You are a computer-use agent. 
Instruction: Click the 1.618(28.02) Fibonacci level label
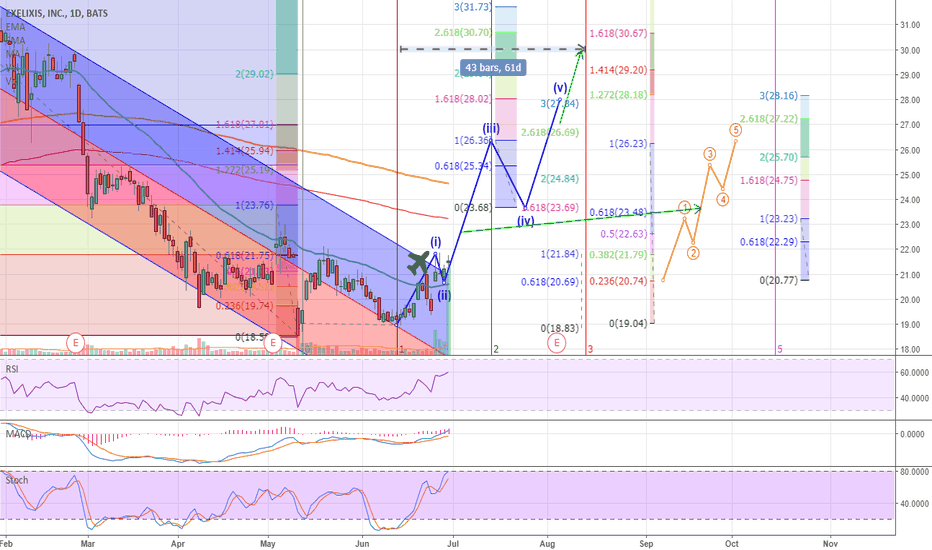463,99
